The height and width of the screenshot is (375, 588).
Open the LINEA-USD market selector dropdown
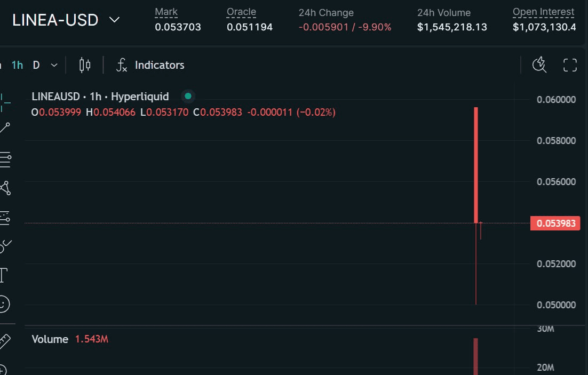(x=66, y=20)
